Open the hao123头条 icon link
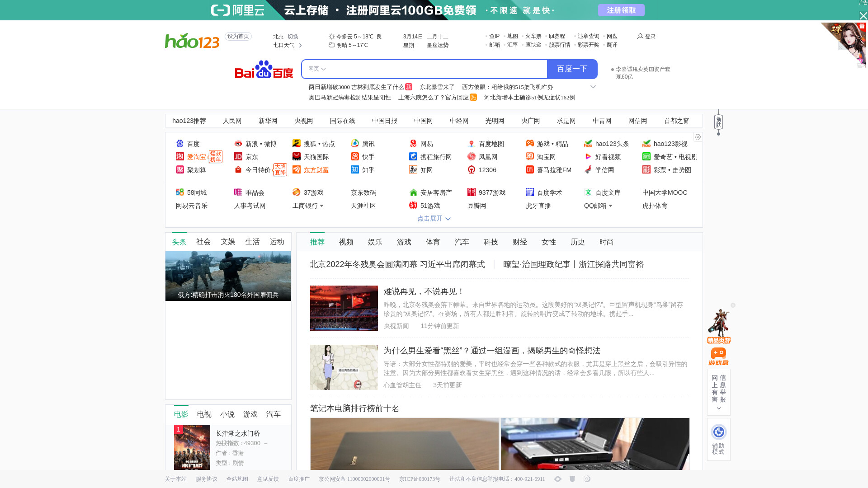Screen dimensions: 868x488 pos(588,143)
